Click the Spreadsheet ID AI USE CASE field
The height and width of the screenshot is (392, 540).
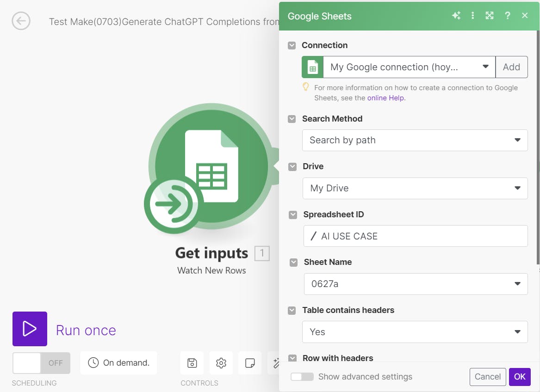pos(416,236)
